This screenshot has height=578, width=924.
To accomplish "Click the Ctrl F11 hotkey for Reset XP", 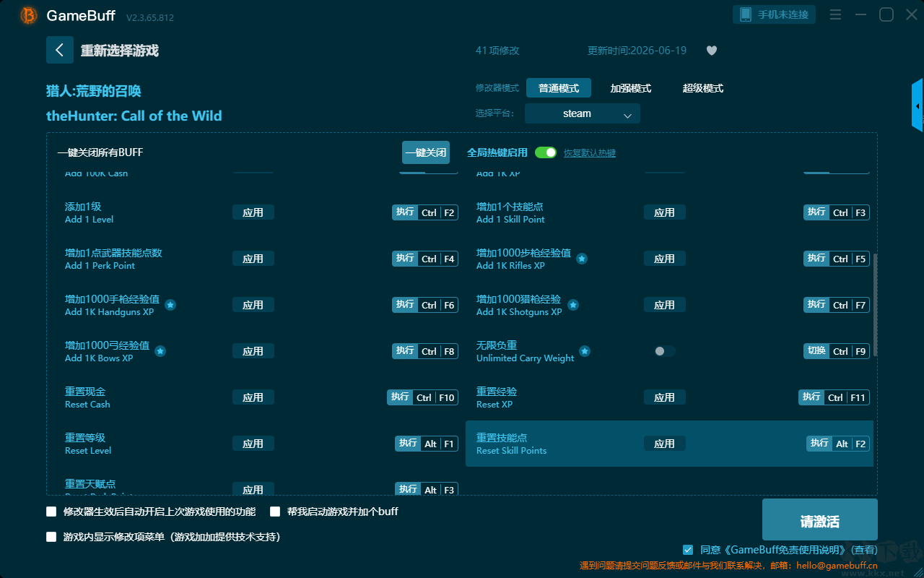I will (834, 397).
